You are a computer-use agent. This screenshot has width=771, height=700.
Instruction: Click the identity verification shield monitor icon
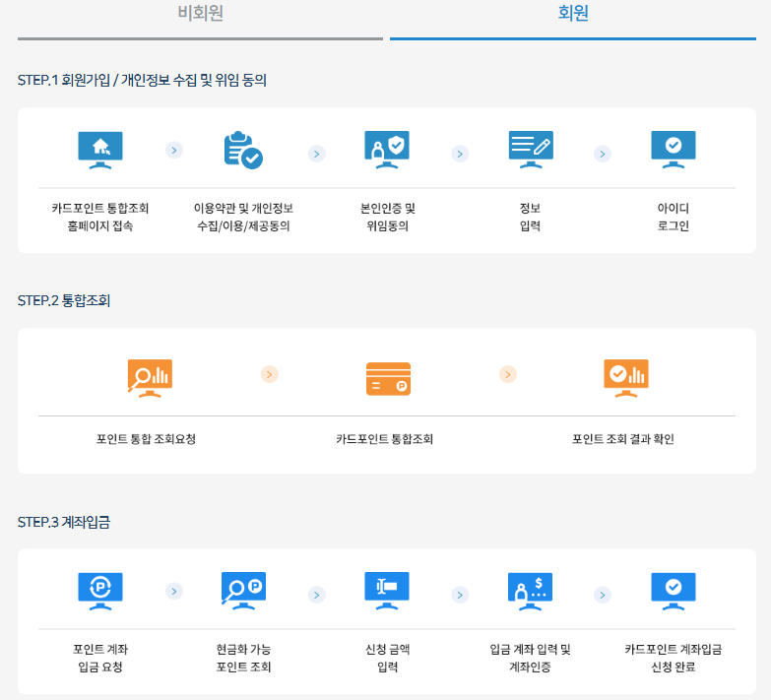387,150
